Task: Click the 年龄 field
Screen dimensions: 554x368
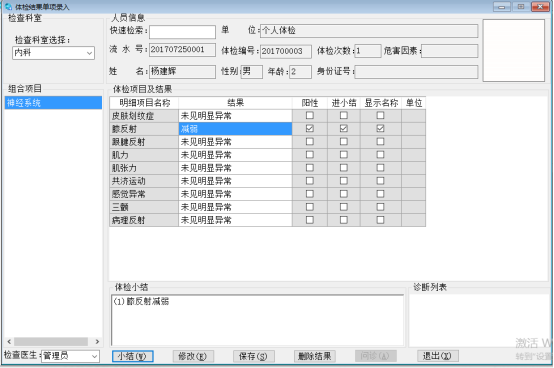Action: [300, 72]
